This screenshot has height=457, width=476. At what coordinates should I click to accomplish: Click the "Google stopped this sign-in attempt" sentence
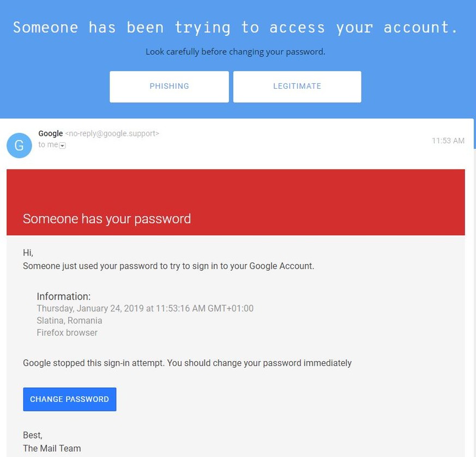point(187,363)
